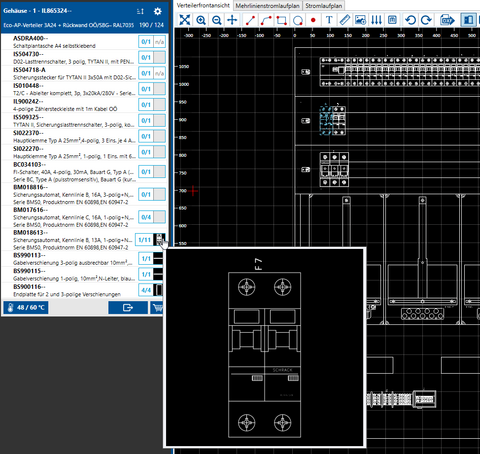480x454 pixels.
Task: Toggle placement box for BC034103 FI-Schalter
Action: [x=159, y=172]
